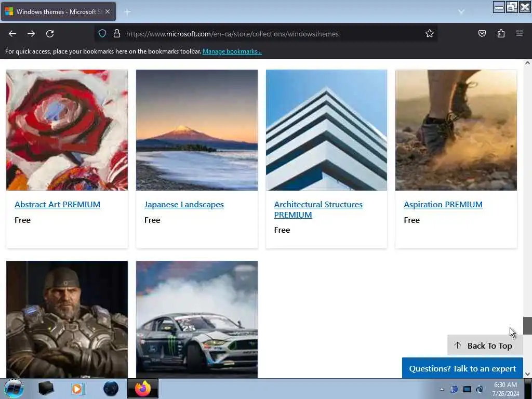Click the Mount Fuji landscape thumbnail
The height and width of the screenshot is (399, 532).
(x=197, y=130)
